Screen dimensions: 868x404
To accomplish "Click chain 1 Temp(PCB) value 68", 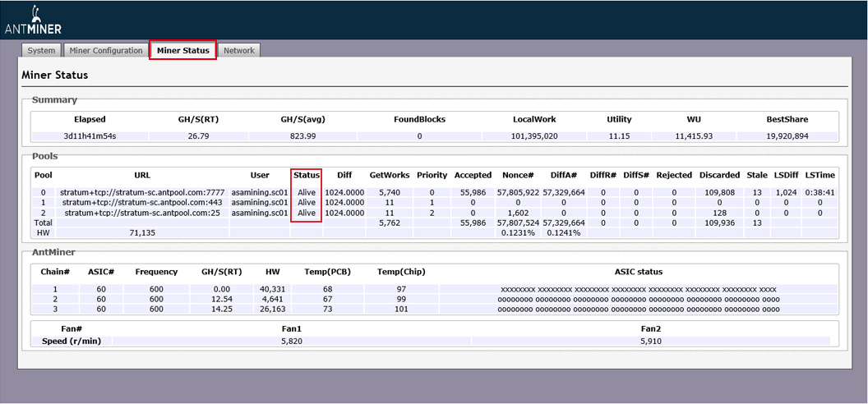I will tap(327, 289).
